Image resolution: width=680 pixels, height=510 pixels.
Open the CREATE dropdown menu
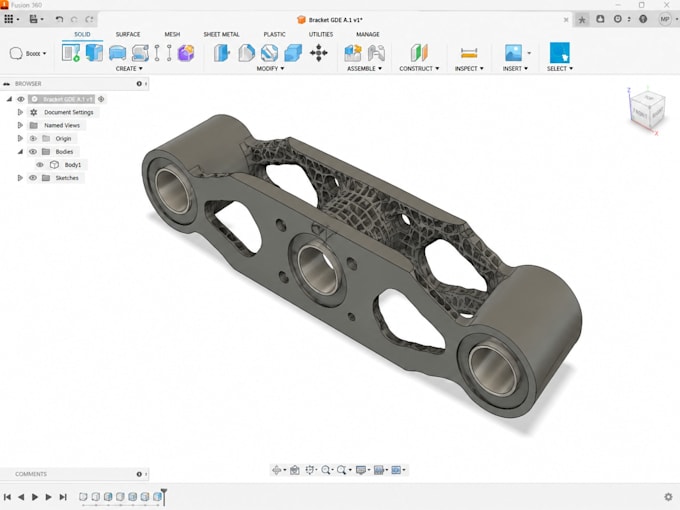tap(129, 69)
